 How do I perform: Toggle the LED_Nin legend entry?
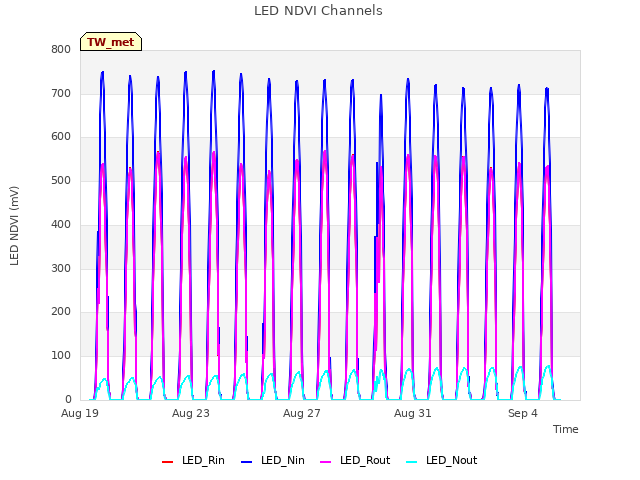point(273,461)
